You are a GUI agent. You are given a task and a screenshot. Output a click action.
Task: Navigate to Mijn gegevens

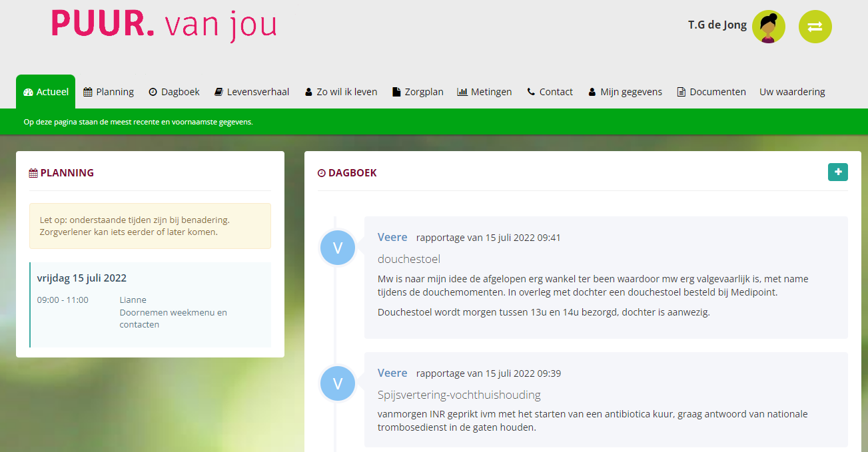tap(625, 92)
